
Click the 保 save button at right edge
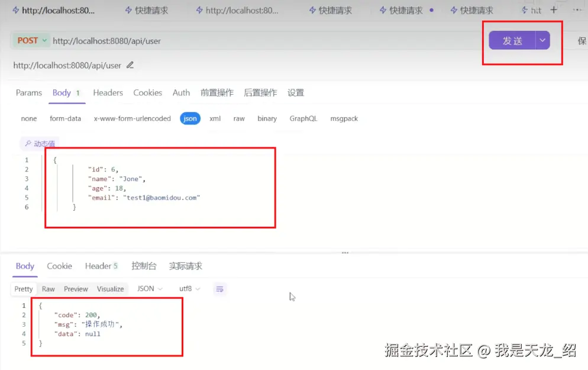point(581,41)
